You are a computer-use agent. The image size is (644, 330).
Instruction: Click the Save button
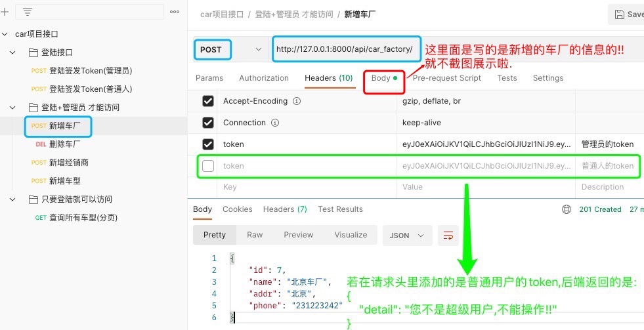[x=627, y=14]
